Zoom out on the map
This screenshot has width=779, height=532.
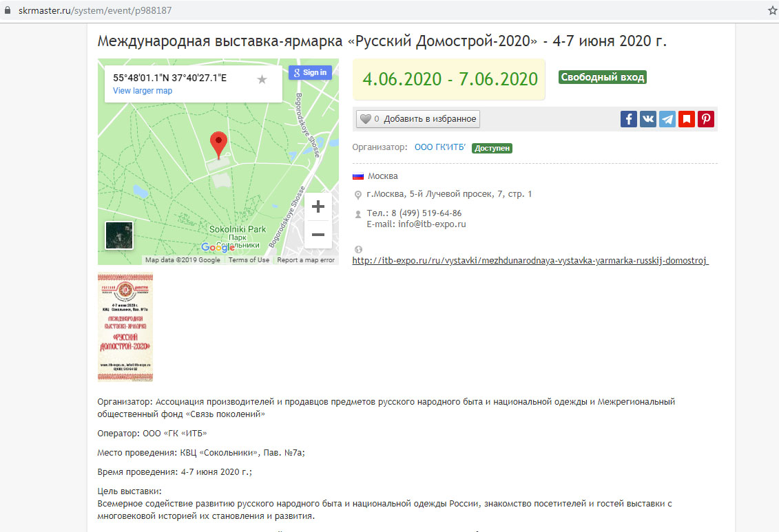318,234
